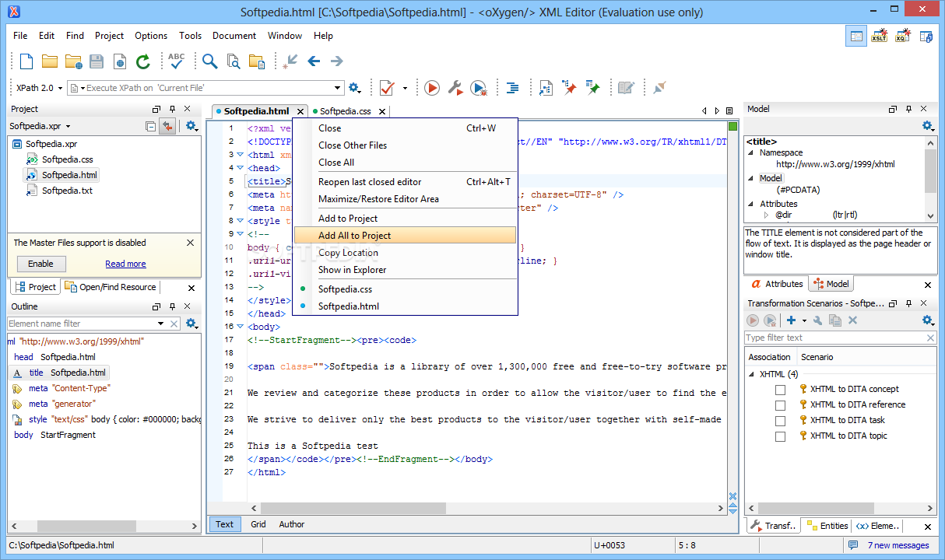The image size is (945, 560).
Task: Save the file with the floppy disk icon
Action: (97, 61)
